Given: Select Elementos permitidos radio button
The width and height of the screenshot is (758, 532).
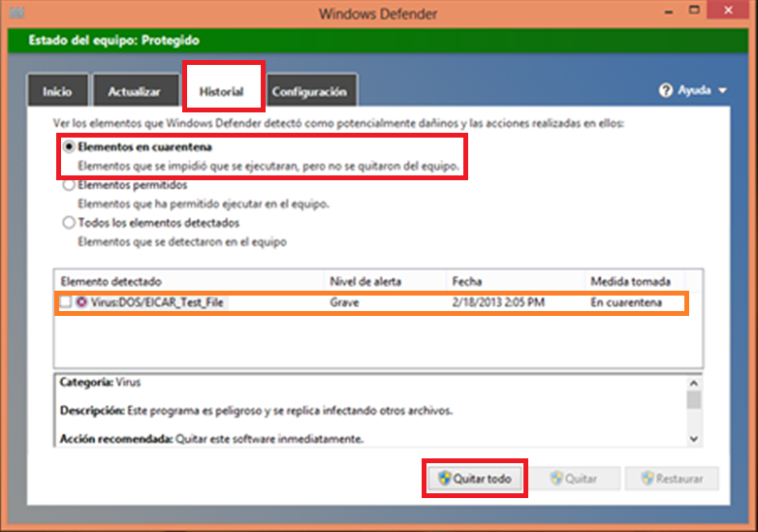Looking at the screenshot, I should coord(69,184).
